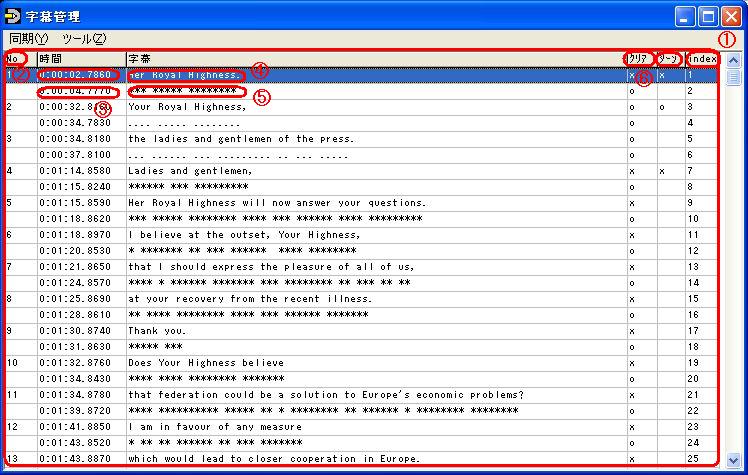This screenshot has height=475, width=748.
Task: Click the vertical scrollbar thumb
Action: click(x=733, y=78)
